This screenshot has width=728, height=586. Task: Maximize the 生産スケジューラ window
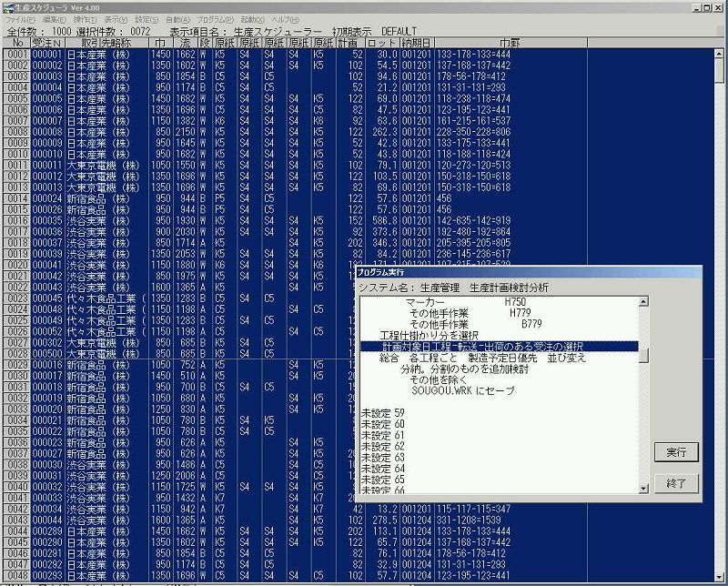tap(706, 6)
